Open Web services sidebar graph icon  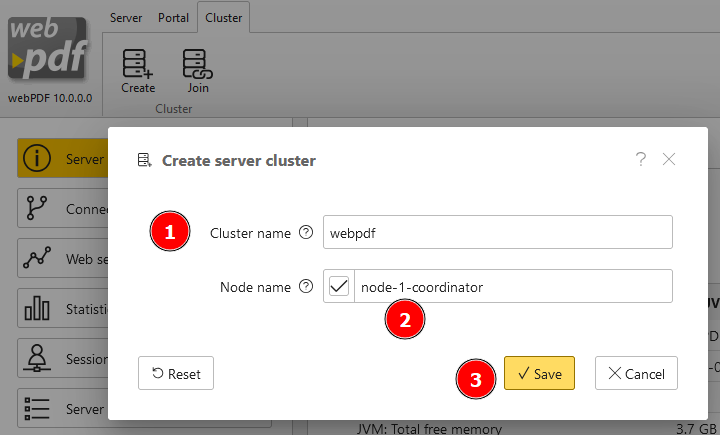[x=37, y=258]
